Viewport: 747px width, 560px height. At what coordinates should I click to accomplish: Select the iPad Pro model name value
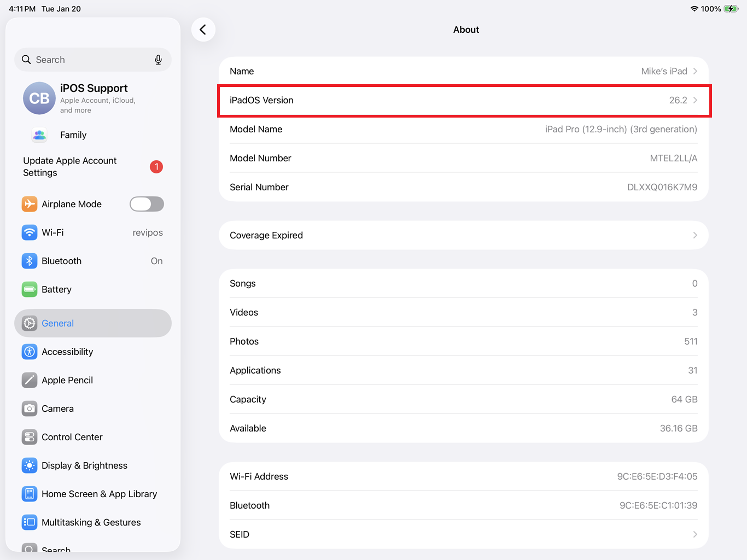tap(621, 129)
